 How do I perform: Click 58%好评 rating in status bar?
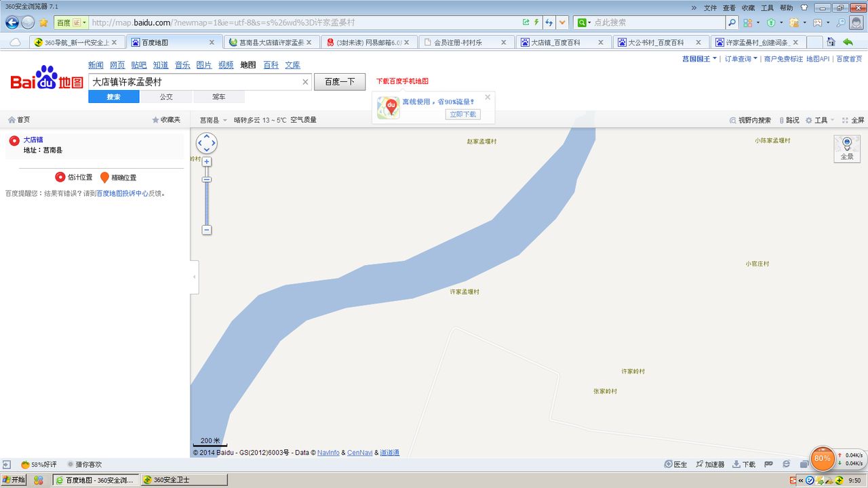coord(39,464)
